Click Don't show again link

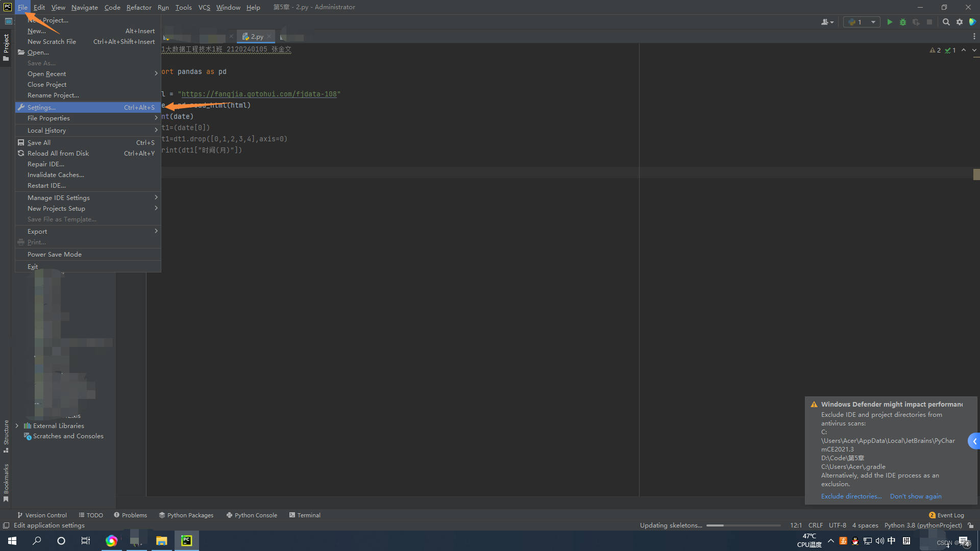915,496
